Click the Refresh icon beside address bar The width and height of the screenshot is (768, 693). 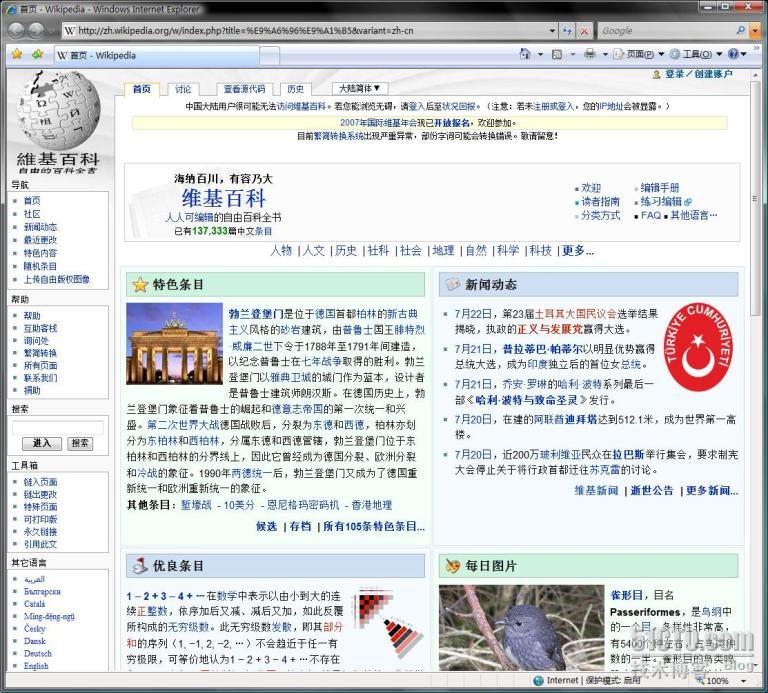click(x=567, y=30)
